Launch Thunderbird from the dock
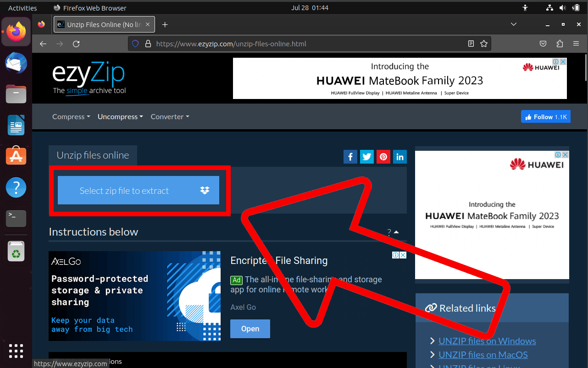The width and height of the screenshot is (588, 368). 16,63
